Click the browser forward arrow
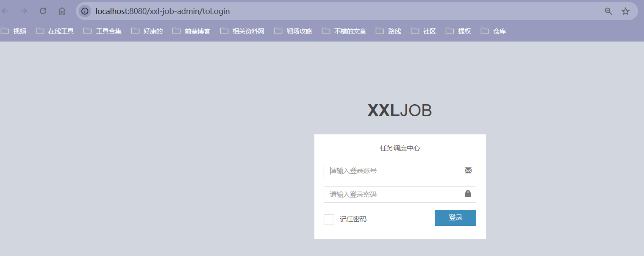 click(24, 11)
